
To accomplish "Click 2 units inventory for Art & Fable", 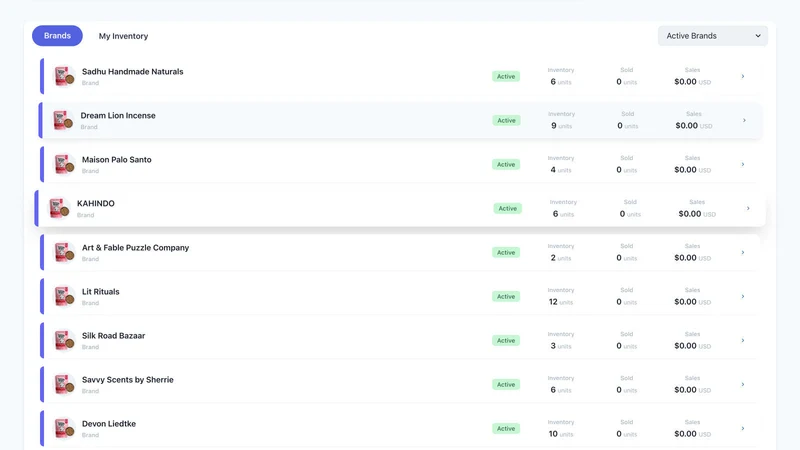I will 561,258.
